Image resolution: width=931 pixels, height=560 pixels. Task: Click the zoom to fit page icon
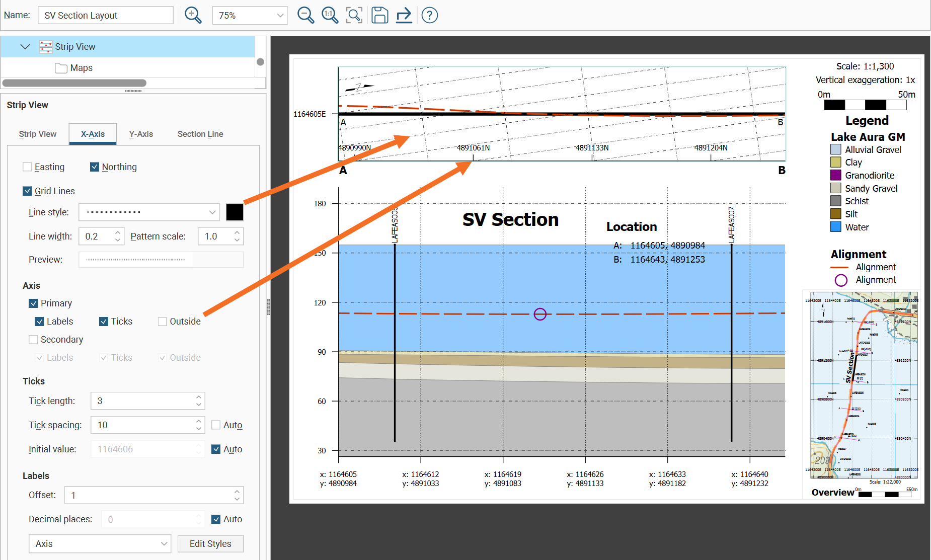click(x=354, y=15)
